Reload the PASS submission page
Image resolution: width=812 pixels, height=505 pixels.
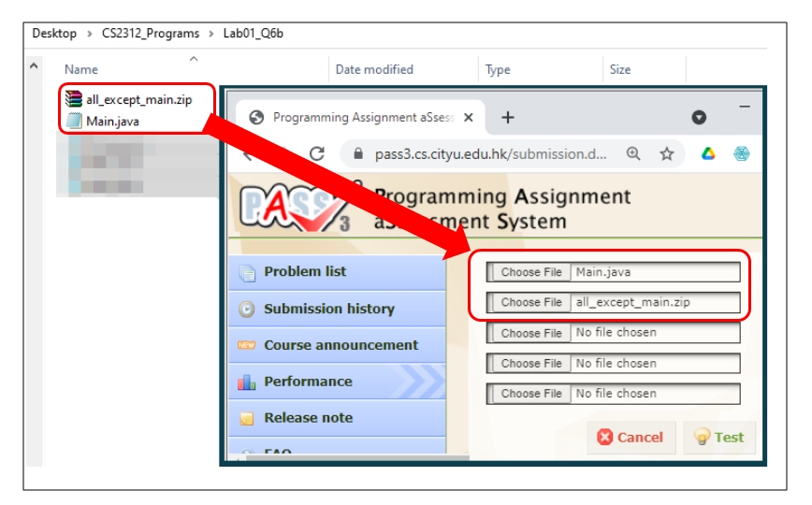click(x=316, y=154)
